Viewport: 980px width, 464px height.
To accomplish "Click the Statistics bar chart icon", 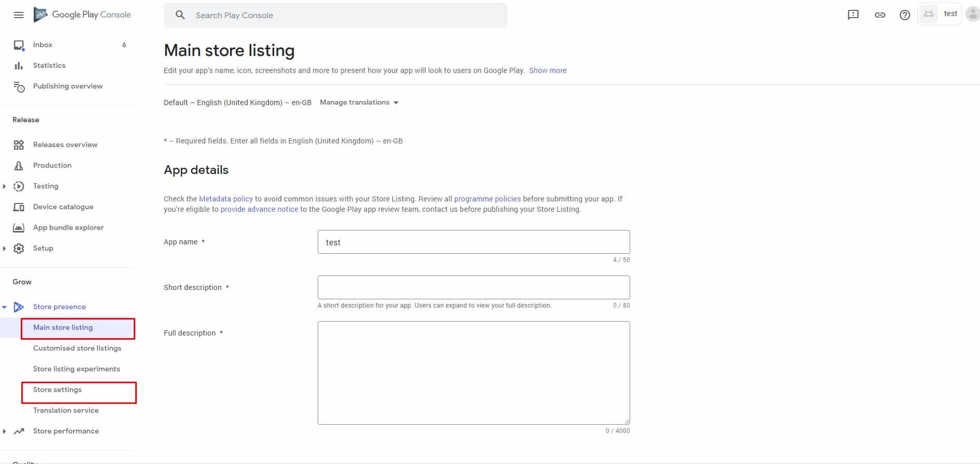I will pyautogui.click(x=19, y=66).
